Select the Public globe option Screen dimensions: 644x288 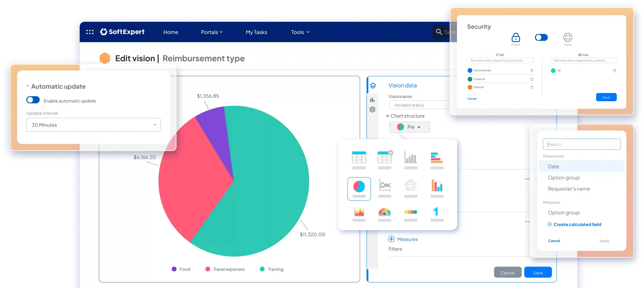tap(567, 39)
